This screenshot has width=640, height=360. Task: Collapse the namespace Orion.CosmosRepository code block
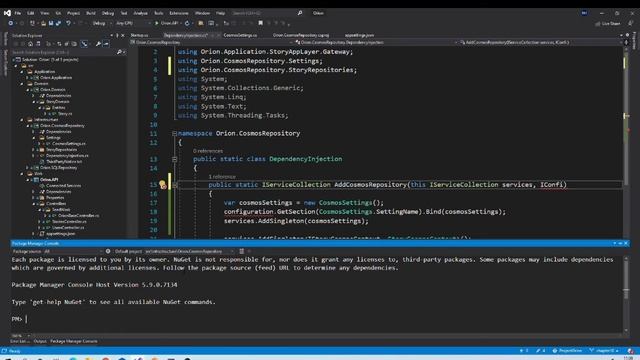[174, 133]
